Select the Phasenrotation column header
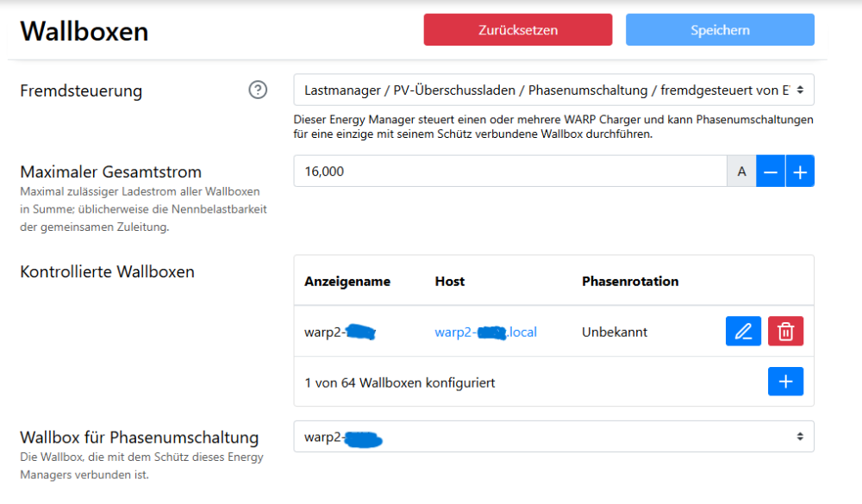Screen dimensions: 862x504 [x=630, y=282]
